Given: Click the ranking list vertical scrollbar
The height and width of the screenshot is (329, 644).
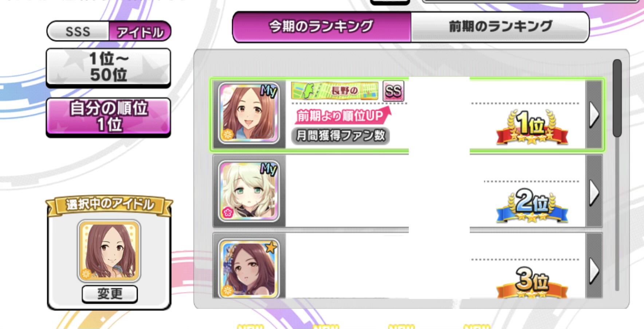Looking at the screenshot, I should (x=617, y=175).
